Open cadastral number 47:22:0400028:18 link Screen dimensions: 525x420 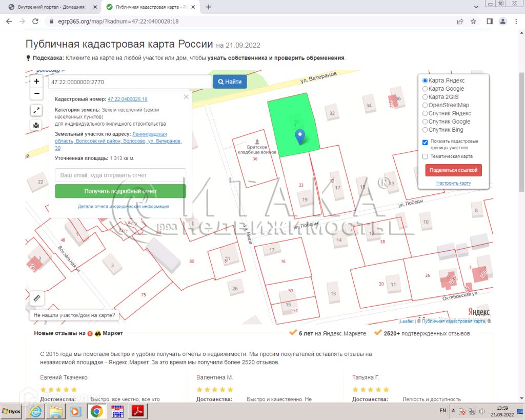pyautogui.click(x=128, y=99)
